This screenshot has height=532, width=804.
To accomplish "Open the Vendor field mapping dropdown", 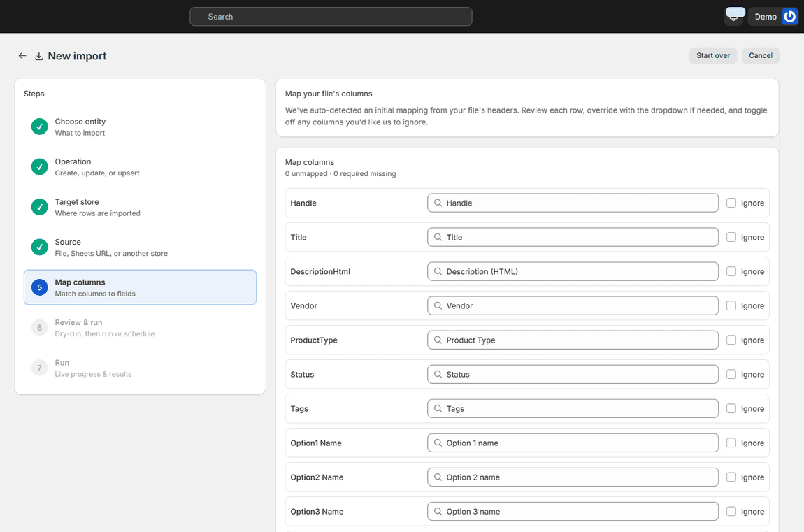I will click(x=573, y=306).
